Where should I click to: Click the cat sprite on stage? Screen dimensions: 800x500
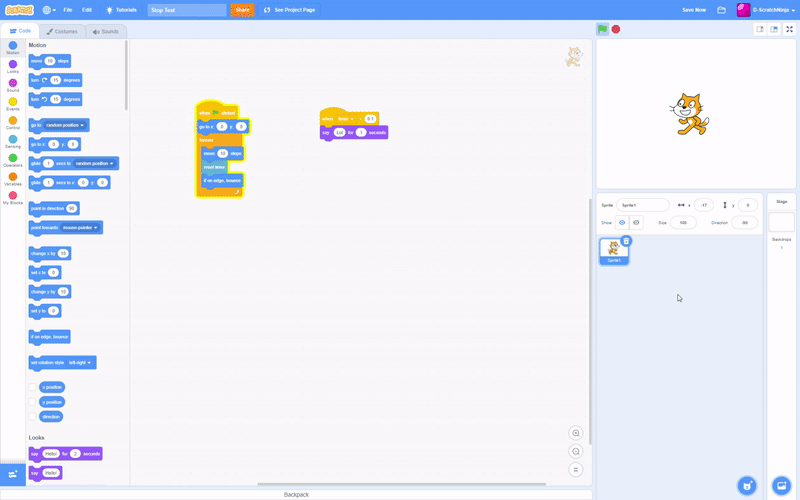click(689, 114)
